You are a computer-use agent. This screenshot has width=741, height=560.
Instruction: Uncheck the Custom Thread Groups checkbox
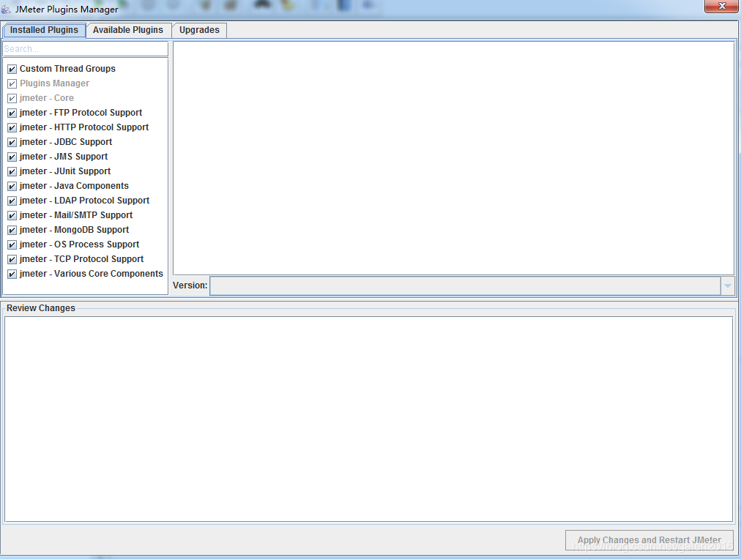coord(12,69)
